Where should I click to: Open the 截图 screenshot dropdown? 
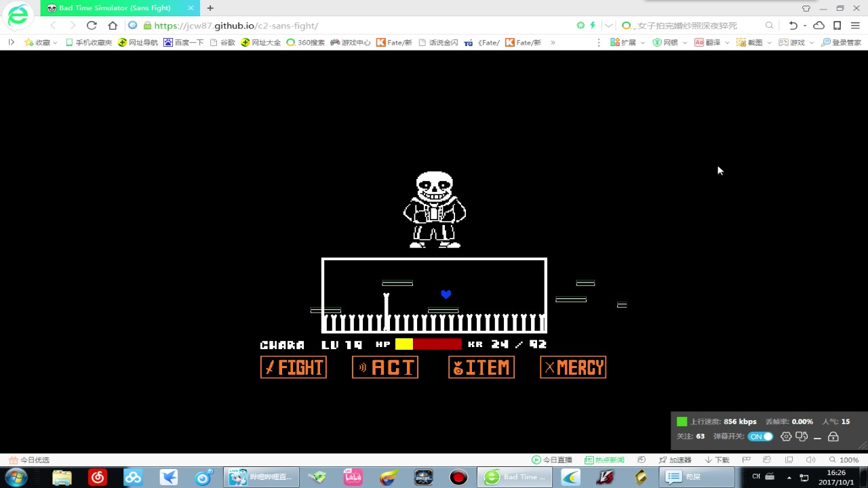pos(754,42)
